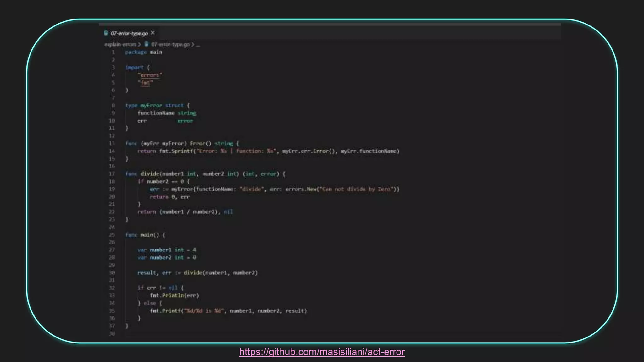Click 'type myError struct' declaration
This screenshot has height=362, width=644.
[x=158, y=105]
